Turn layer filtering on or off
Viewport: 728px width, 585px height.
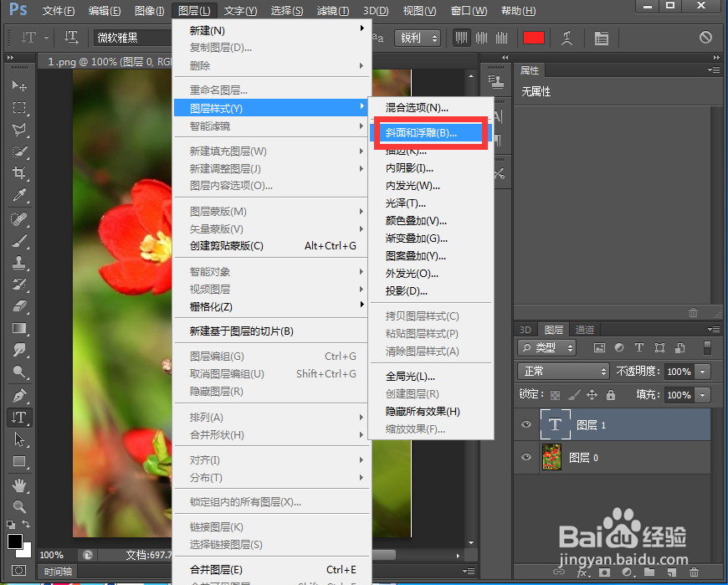[708, 348]
